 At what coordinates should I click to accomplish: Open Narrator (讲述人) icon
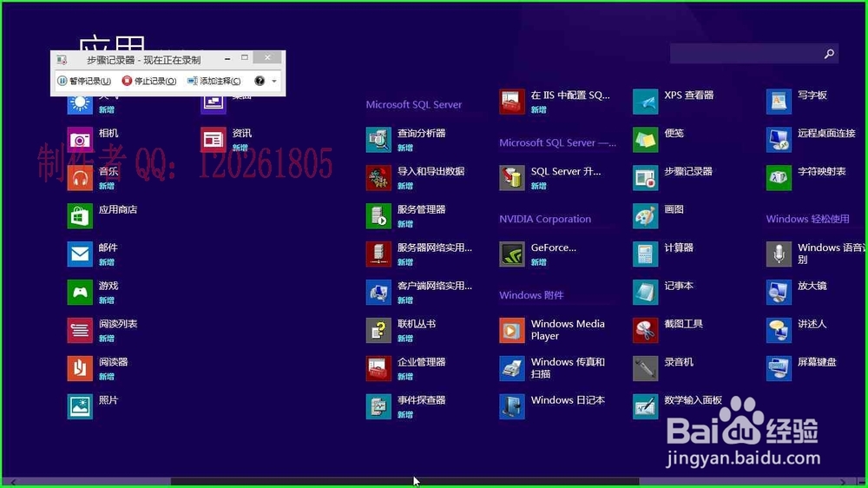point(779,331)
